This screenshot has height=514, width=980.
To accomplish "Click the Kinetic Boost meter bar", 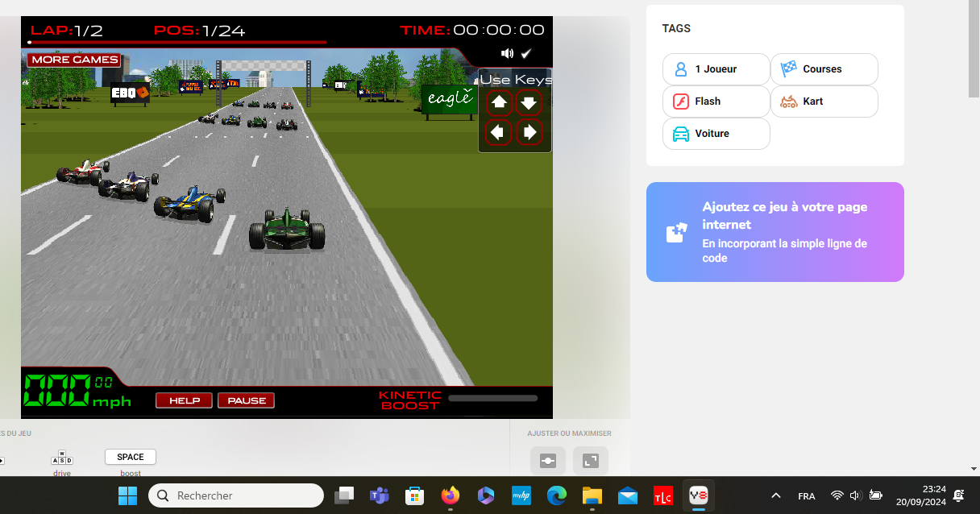I will (x=492, y=398).
